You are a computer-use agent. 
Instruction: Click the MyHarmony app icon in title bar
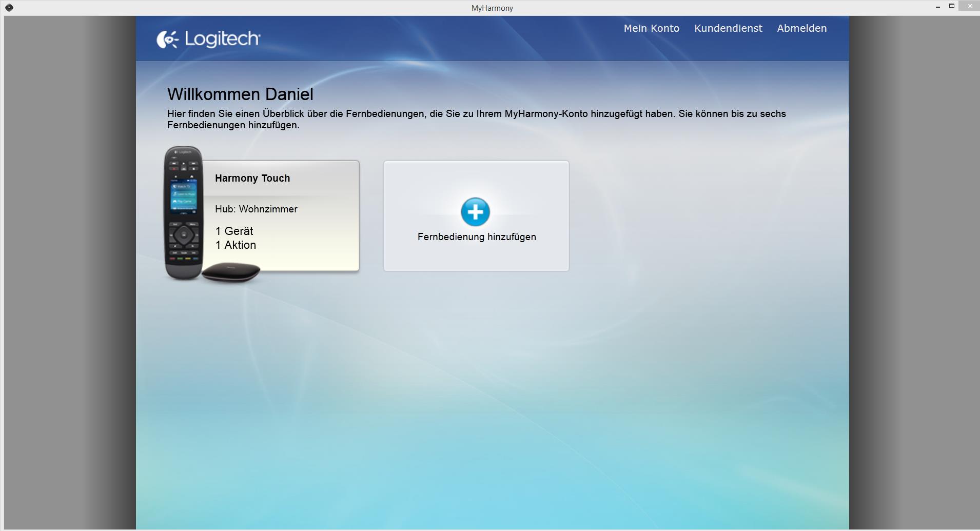tap(9, 7)
